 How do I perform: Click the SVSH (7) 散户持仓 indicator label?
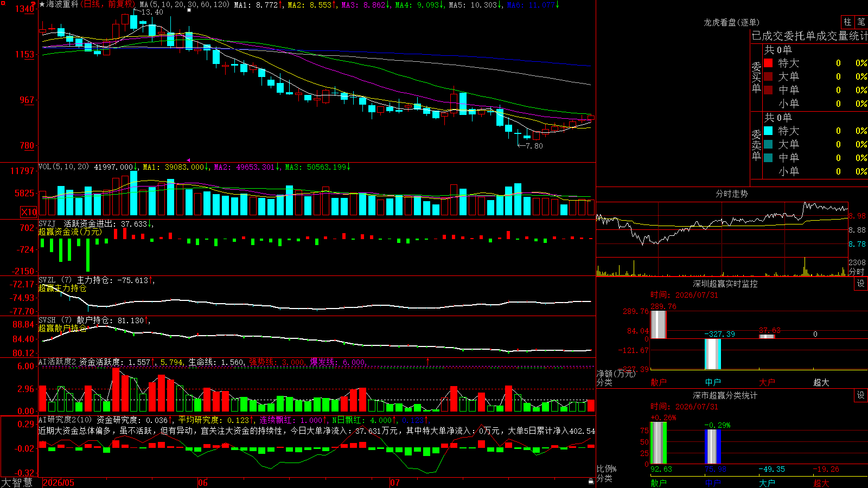[x=75, y=320]
